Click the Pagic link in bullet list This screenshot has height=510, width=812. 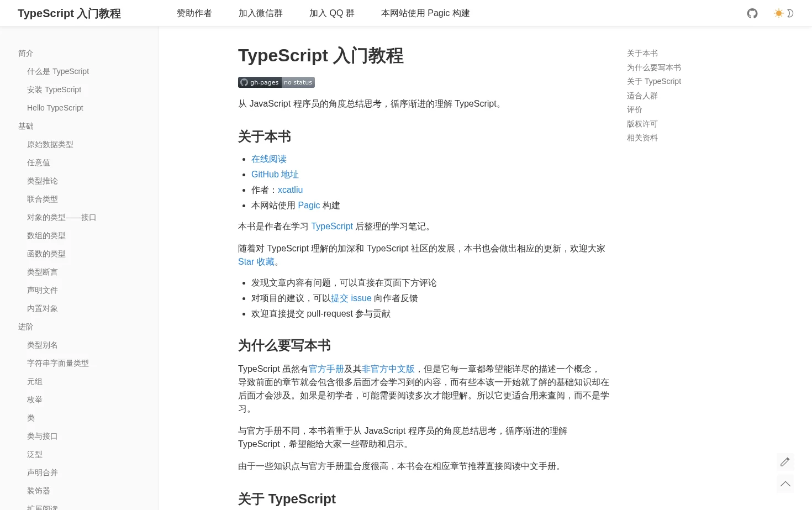[x=309, y=206]
